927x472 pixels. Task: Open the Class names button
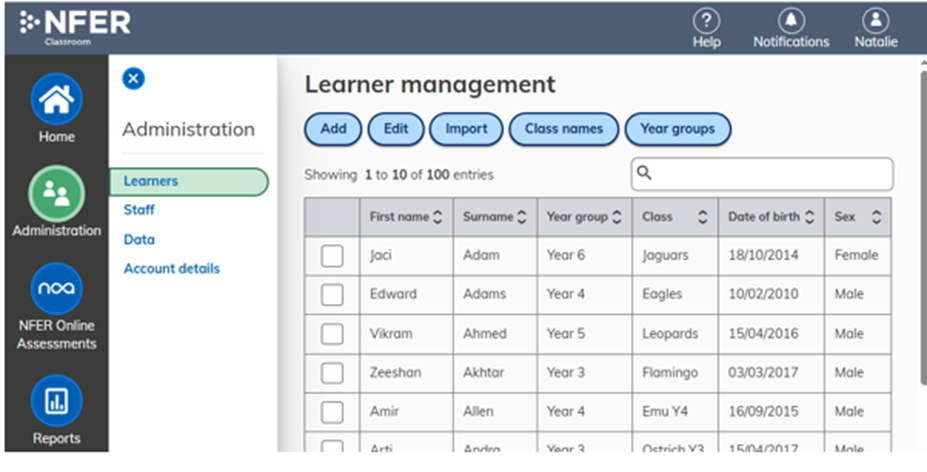564,129
